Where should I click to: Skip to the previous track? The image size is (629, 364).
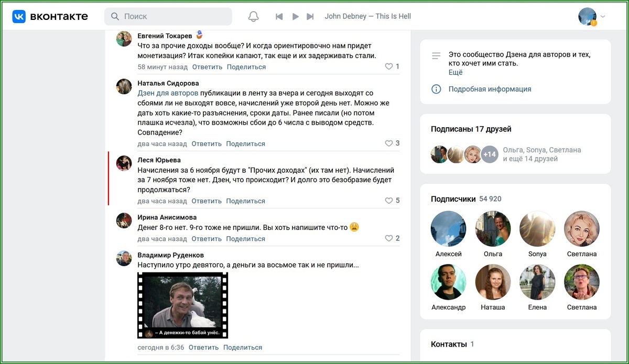coord(279,16)
